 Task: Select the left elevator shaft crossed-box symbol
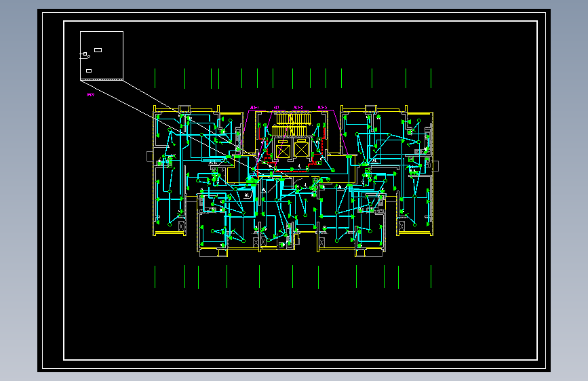tap(283, 151)
